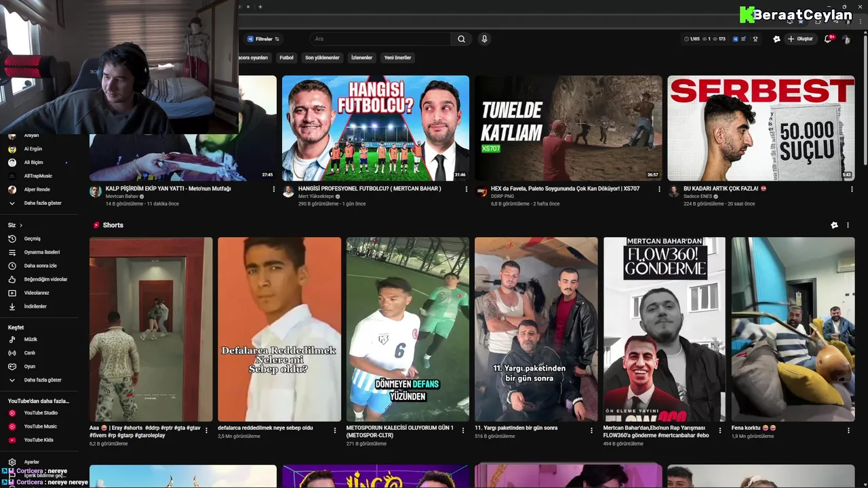This screenshot has width=868, height=488.
Task: Open the Shorts section three-dot menu
Action: [848, 225]
